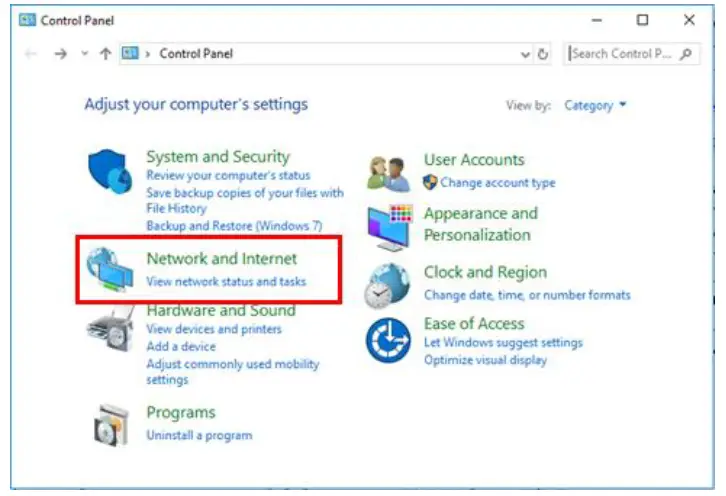The image size is (726, 496).
Task: Select Add a device link
Action: pyautogui.click(x=181, y=346)
